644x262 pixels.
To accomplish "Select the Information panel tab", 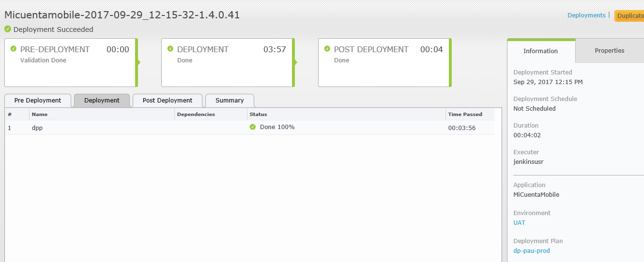I will pyautogui.click(x=541, y=51).
